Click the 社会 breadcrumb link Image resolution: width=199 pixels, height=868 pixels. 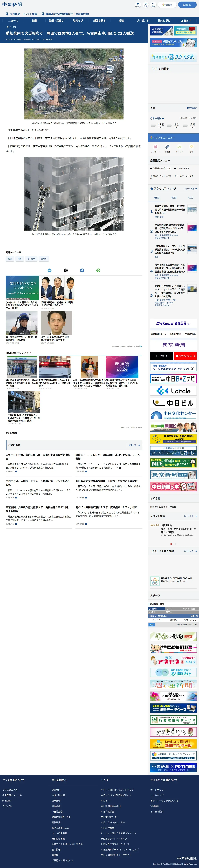pos(14,27)
